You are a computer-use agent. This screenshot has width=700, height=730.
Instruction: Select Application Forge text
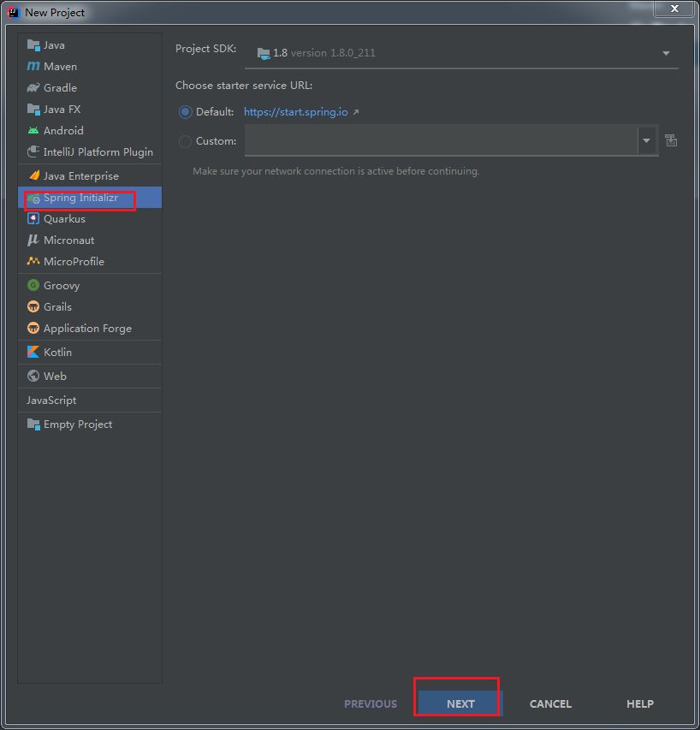[x=87, y=329]
